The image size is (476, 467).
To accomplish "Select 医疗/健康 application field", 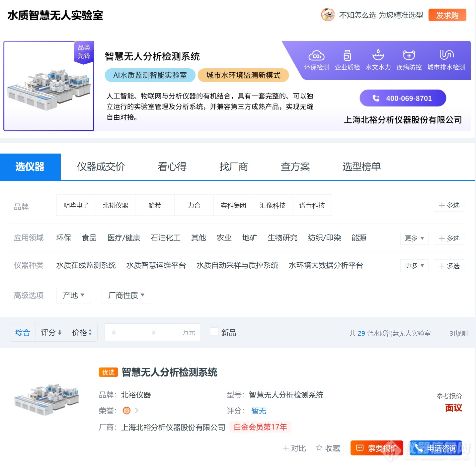I will point(124,238).
